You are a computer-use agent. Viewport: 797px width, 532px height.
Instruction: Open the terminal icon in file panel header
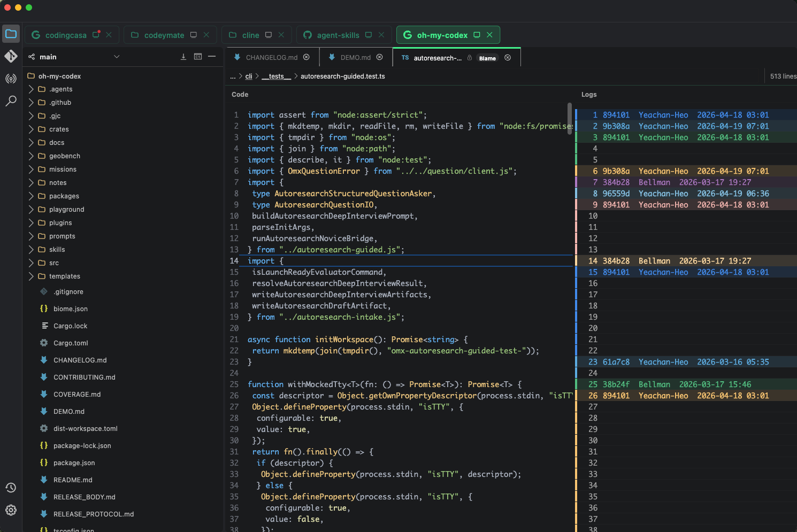pyautogui.click(x=198, y=57)
